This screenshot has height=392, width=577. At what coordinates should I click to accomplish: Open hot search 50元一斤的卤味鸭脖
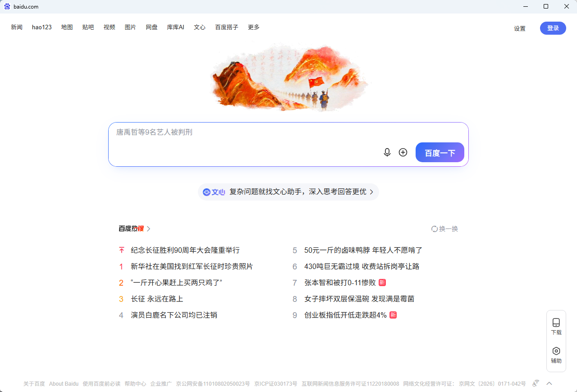(x=363, y=250)
